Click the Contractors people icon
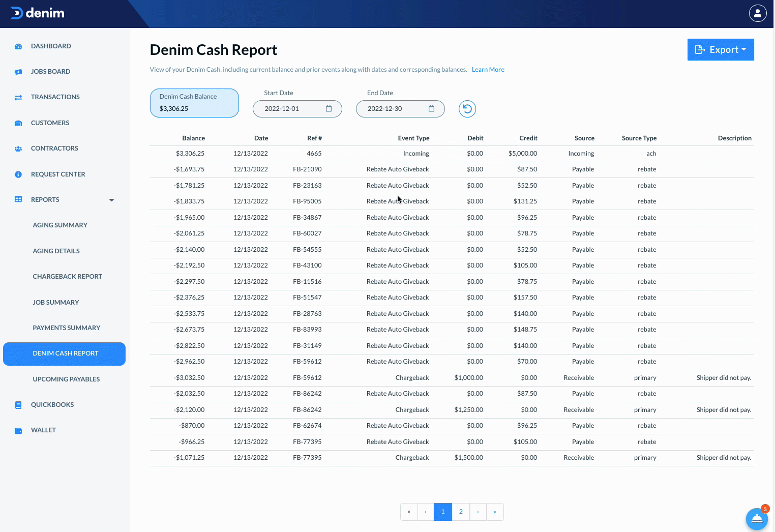 click(x=18, y=149)
